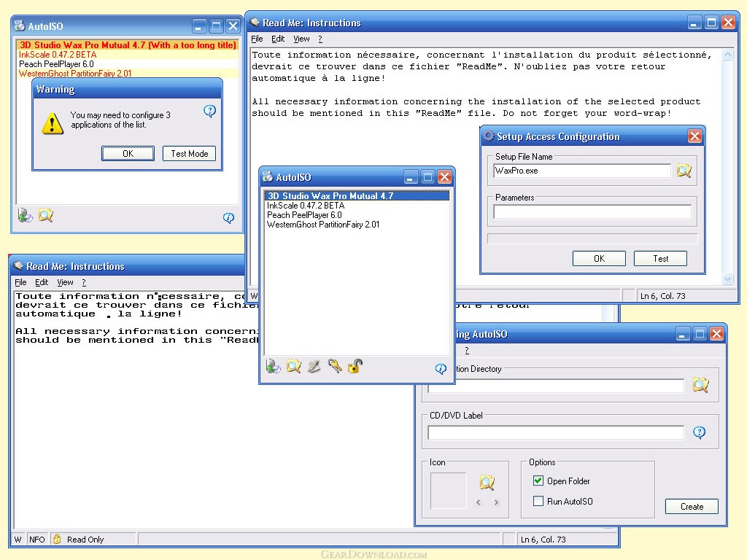Click the scroll down arrow in upper Read Me window
The width and height of the screenshot is (747, 560).
[x=727, y=279]
